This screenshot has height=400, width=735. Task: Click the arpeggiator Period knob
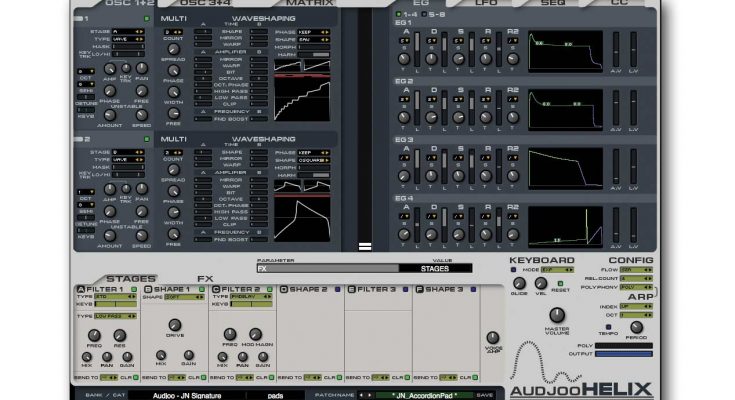tap(634, 328)
